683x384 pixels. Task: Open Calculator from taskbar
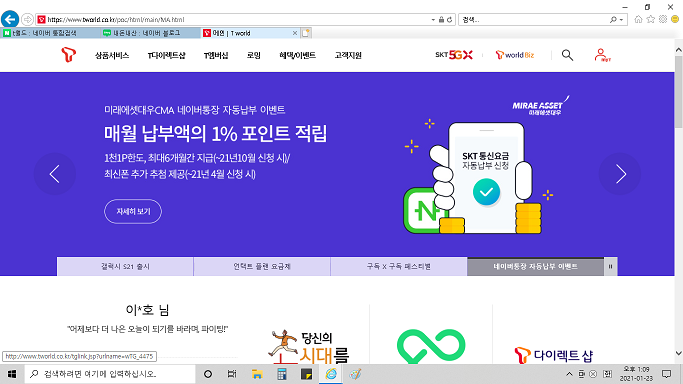[282, 374]
